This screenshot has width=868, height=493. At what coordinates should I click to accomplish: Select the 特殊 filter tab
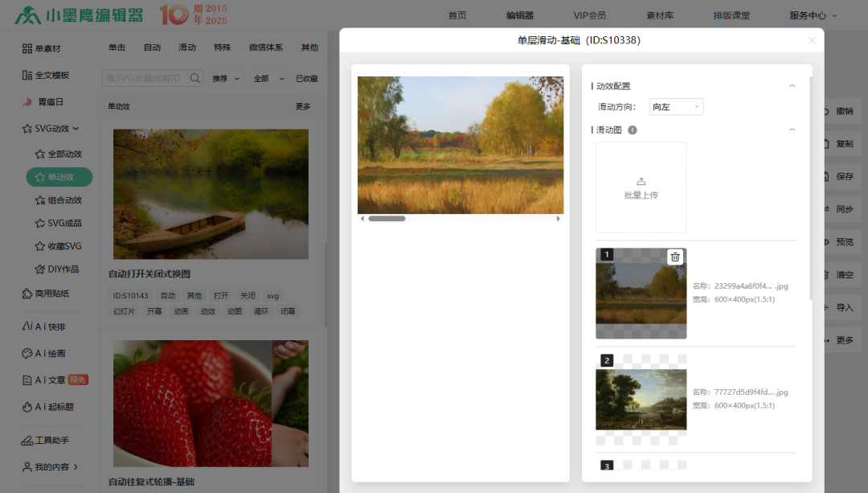point(223,47)
